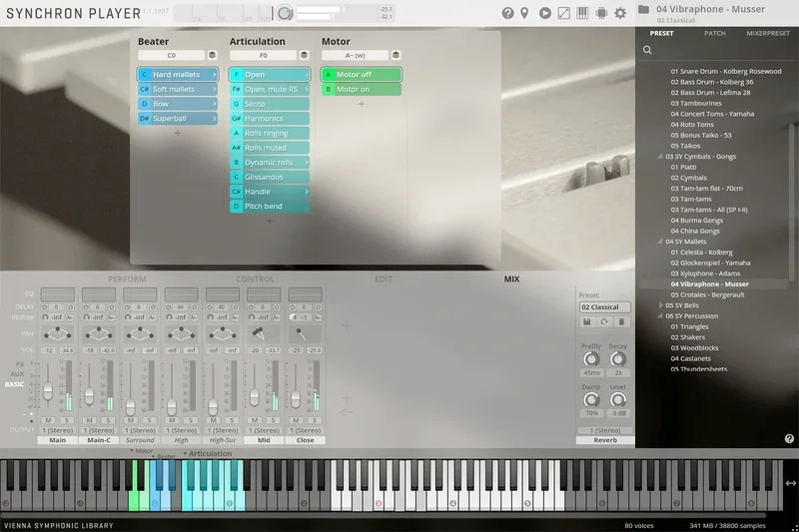Mute the Main-C channel

click(90, 420)
